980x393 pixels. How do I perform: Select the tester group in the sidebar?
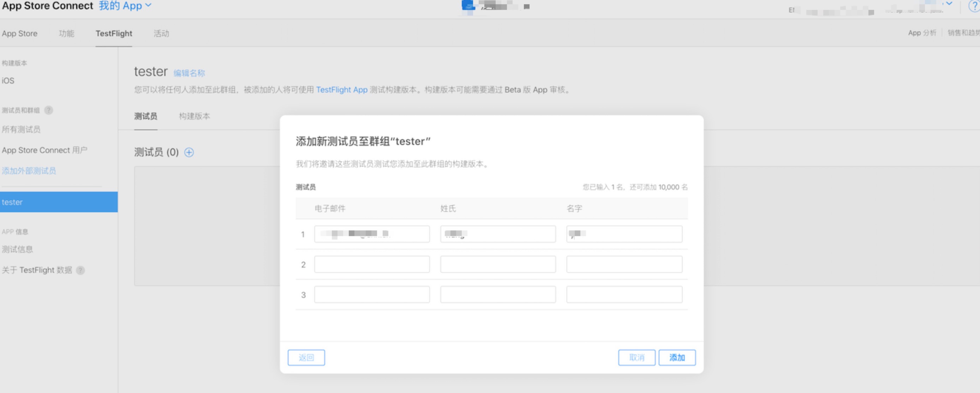[59, 202]
